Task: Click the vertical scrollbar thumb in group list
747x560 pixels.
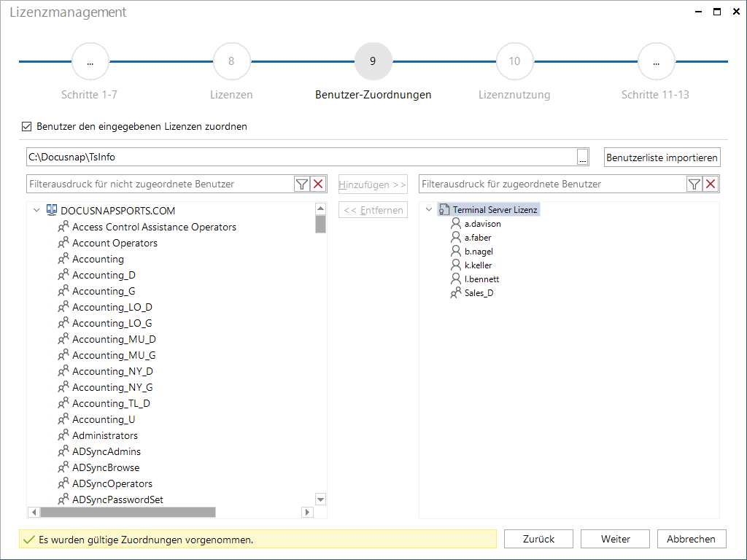Action: [321, 225]
